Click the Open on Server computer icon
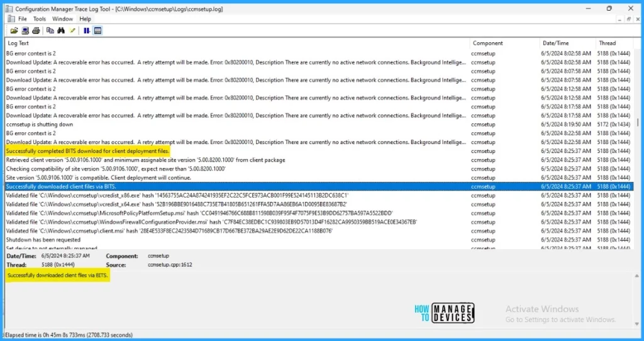This screenshot has height=341, width=644. tap(25, 31)
